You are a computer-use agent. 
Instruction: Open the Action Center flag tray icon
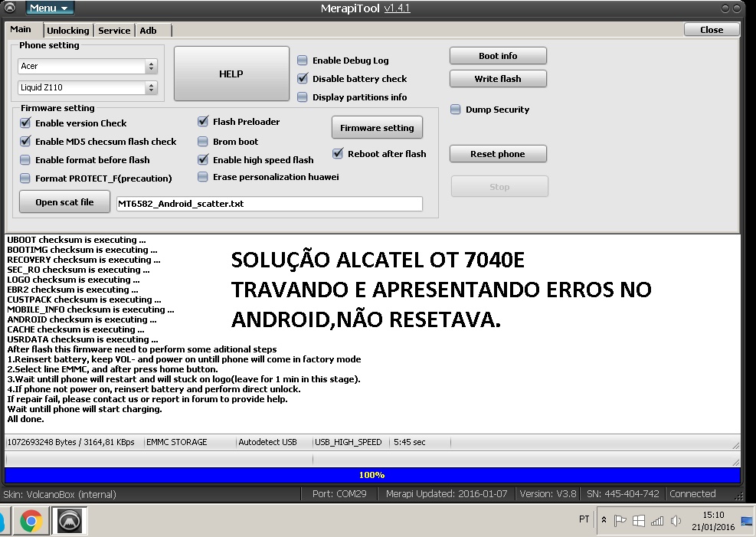pos(620,521)
